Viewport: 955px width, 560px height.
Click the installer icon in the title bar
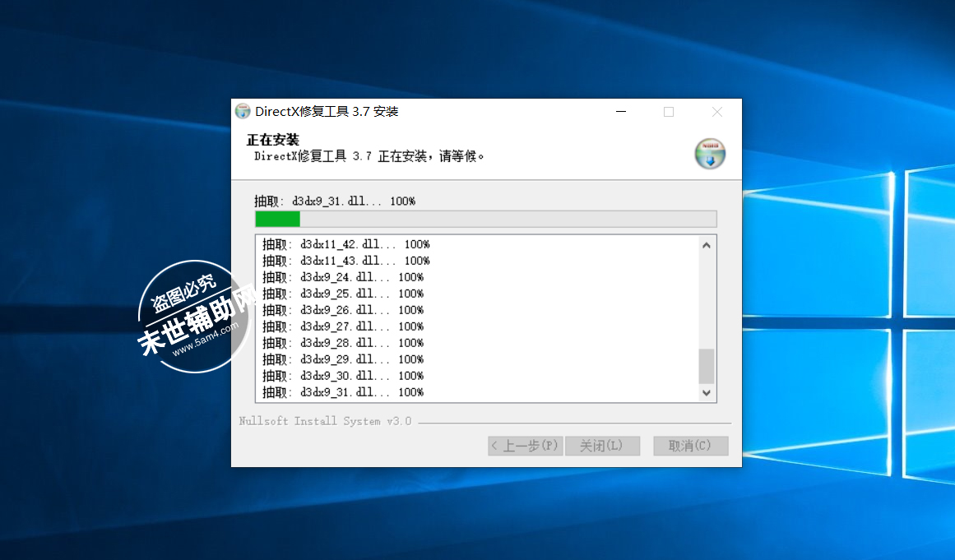click(243, 111)
